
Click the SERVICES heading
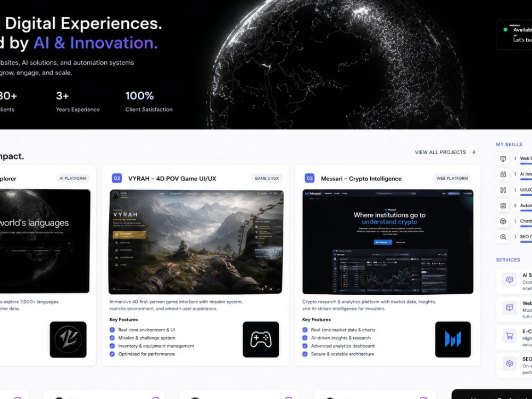508,260
